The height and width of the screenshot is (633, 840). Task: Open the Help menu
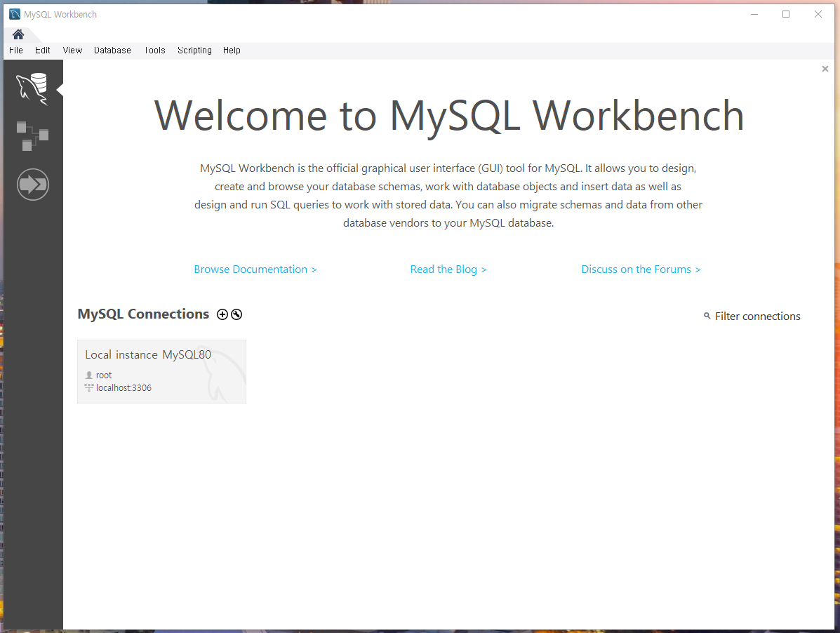(x=232, y=51)
